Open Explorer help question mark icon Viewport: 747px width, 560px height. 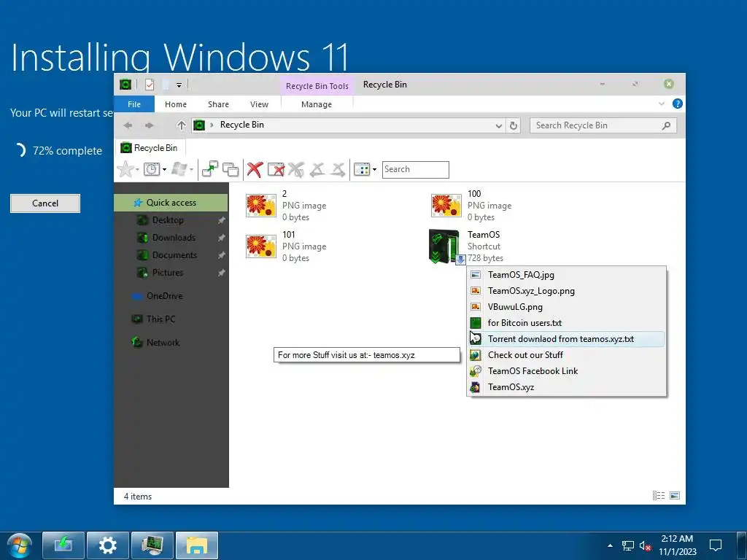coord(677,104)
